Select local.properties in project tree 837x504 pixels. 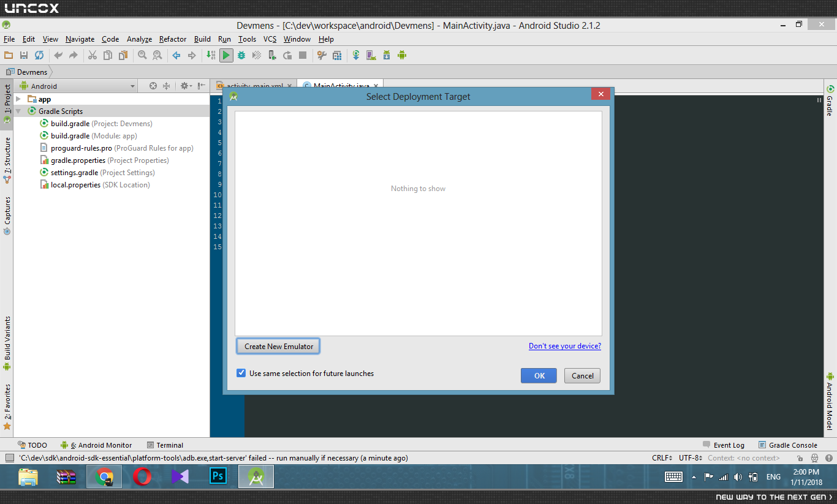[95, 185]
